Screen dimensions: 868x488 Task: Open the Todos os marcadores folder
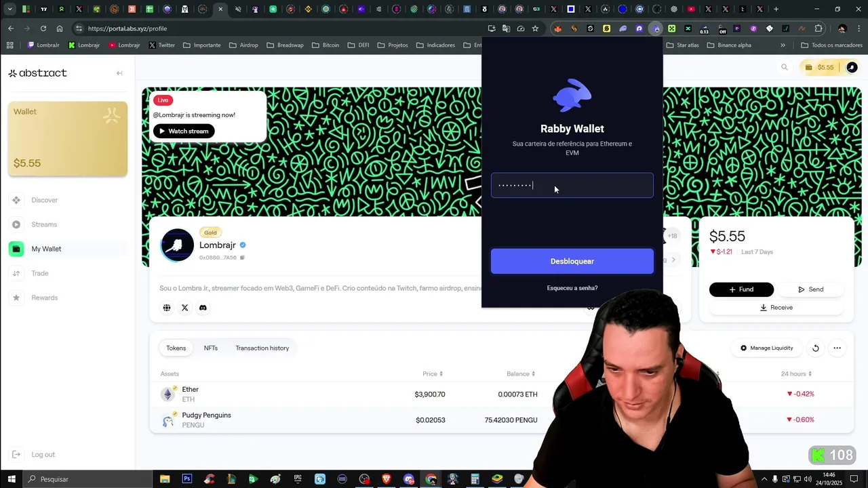point(831,45)
